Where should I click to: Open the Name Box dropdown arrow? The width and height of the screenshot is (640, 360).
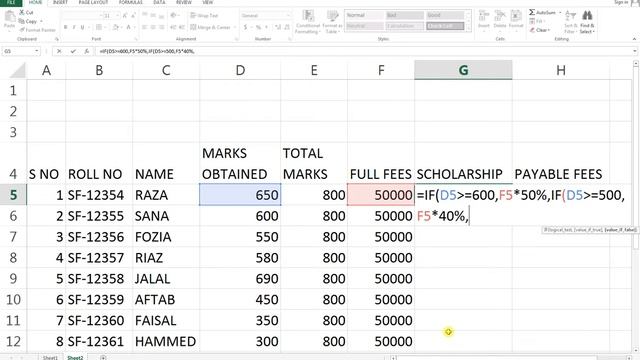(x=37, y=51)
